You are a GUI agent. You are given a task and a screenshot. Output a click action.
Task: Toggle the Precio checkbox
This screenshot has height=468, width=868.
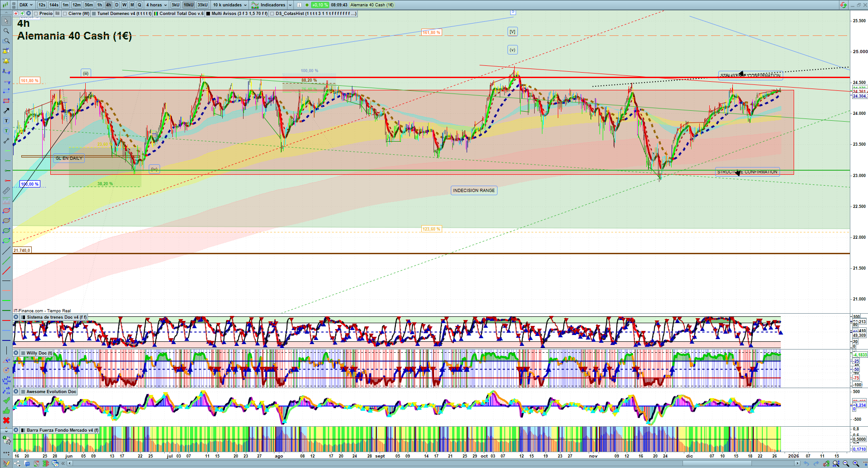pos(36,14)
